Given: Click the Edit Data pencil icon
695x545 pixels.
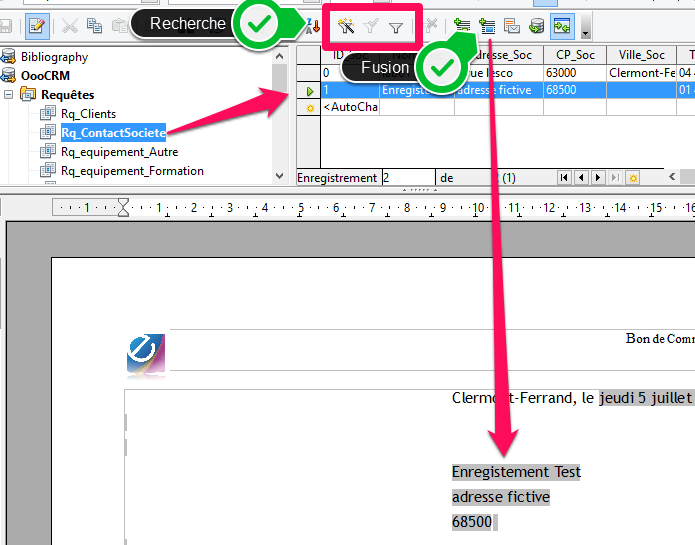Looking at the screenshot, I should pos(37,27).
